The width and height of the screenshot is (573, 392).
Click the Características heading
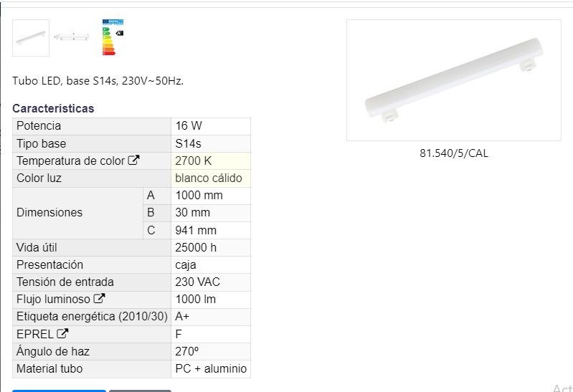[53, 108]
